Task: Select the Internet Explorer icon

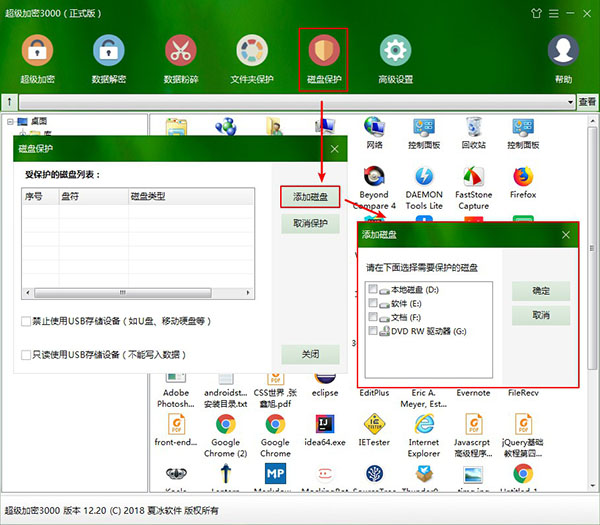Action: [424, 436]
